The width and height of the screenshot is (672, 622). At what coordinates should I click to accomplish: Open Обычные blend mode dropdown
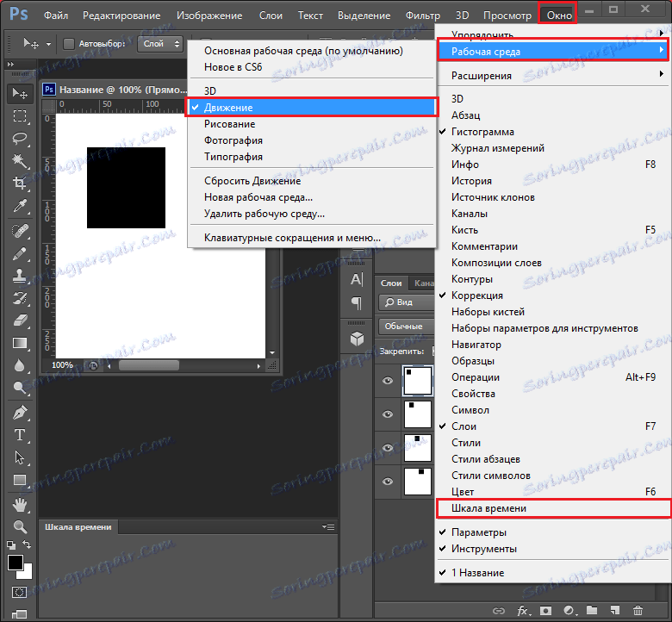tap(407, 327)
